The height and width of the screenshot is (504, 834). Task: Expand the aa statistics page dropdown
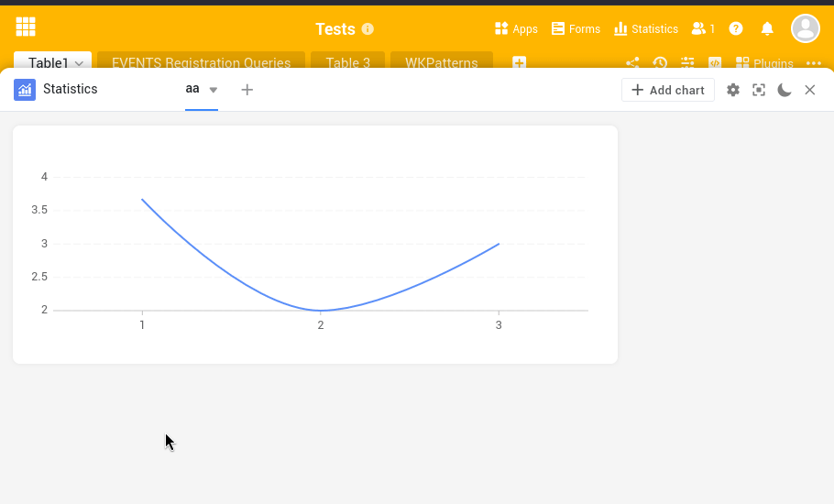point(214,90)
